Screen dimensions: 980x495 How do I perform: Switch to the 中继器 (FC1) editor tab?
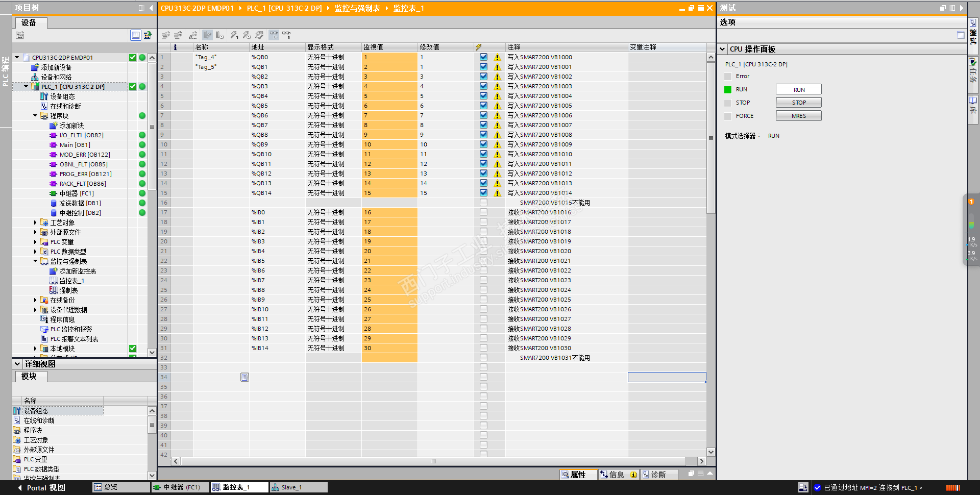tap(181, 487)
